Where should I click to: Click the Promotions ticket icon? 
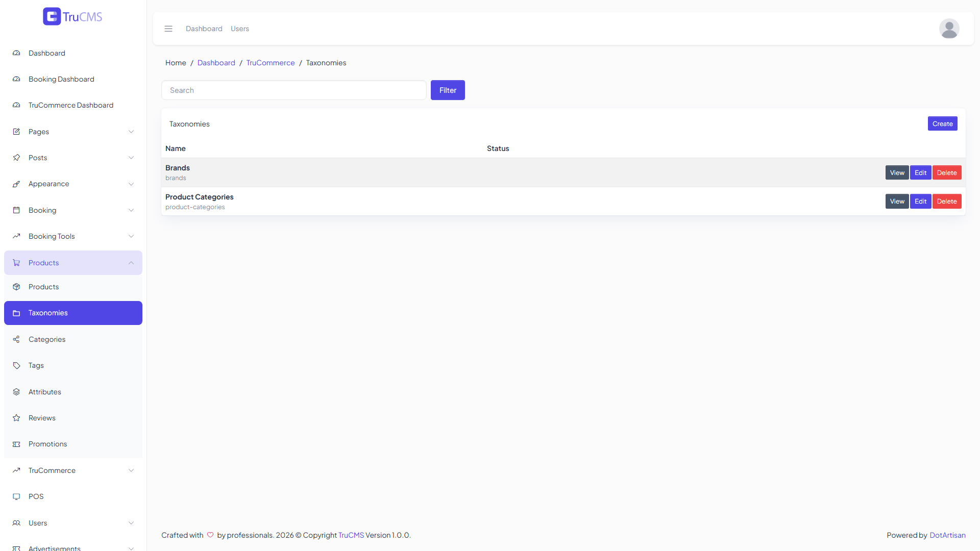16,444
